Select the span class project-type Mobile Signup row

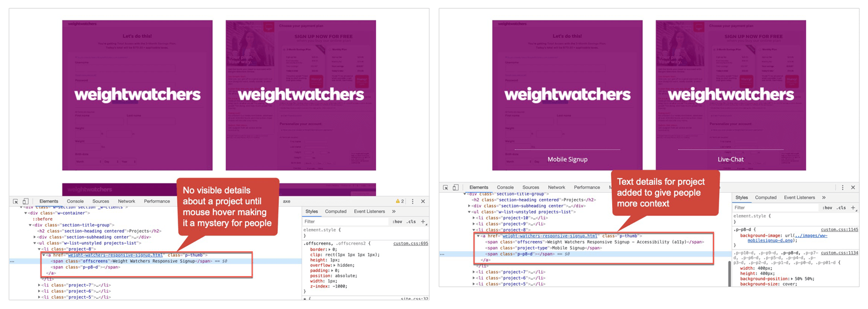tap(543, 248)
